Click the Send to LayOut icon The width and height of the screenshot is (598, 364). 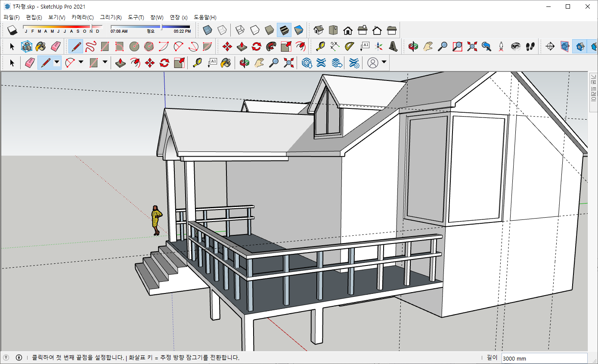(x=337, y=63)
